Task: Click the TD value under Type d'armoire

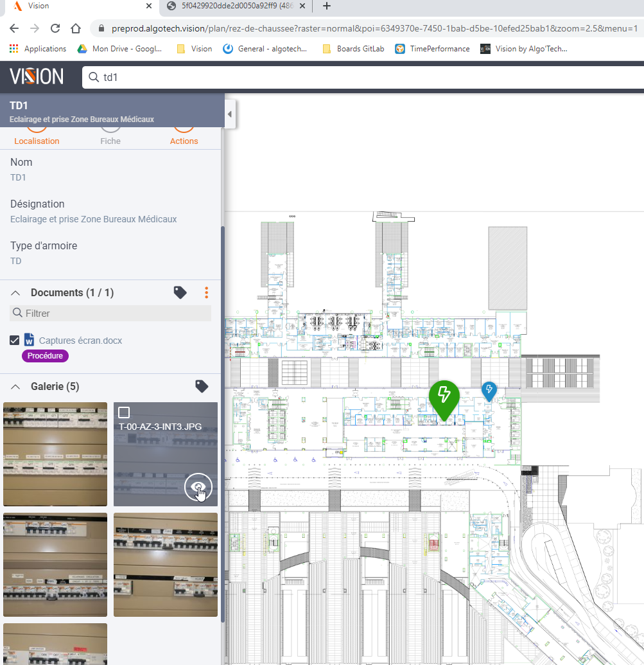Action: click(15, 261)
